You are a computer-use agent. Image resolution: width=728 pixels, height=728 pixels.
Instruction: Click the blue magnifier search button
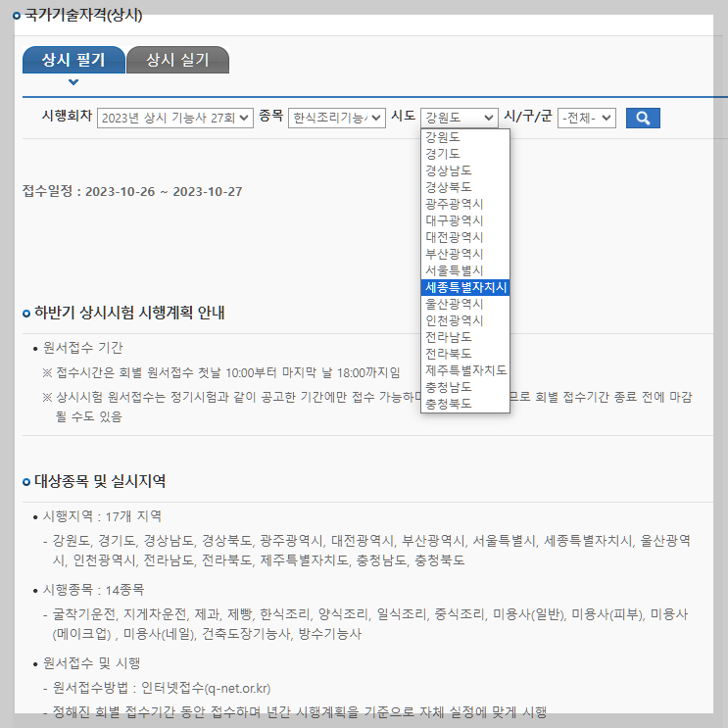tap(643, 118)
